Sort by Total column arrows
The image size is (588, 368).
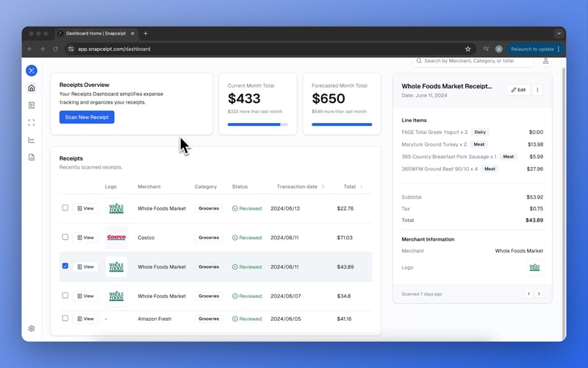tap(362, 187)
